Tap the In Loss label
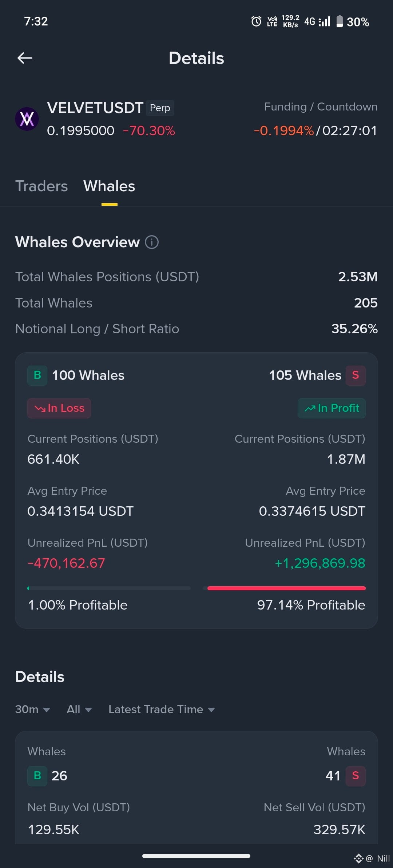The height and width of the screenshot is (868, 393). [x=59, y=408]
